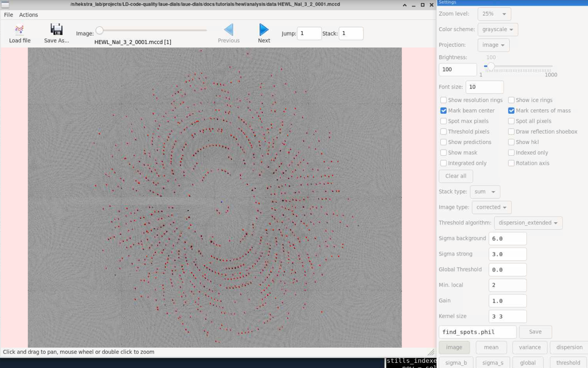Click the Min. local field
The width and height of the screenshot is (588, 368).
point(508,285)
